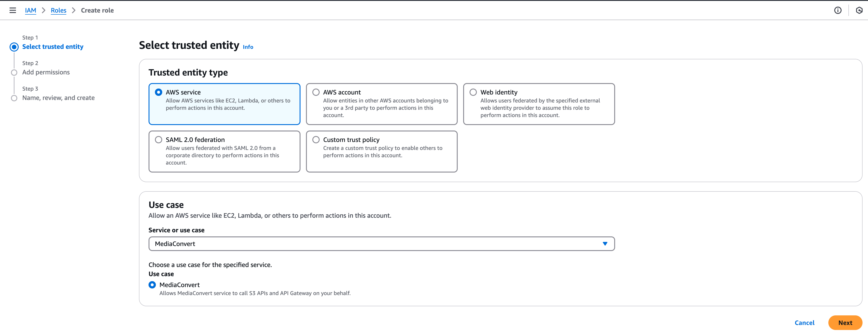
Task: Open the hexagon settings icon
Action: coord(859,10)
